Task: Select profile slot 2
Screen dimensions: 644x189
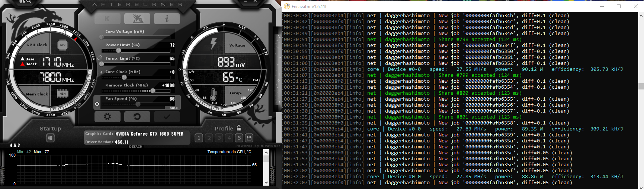Action: [x=209, y=138]
